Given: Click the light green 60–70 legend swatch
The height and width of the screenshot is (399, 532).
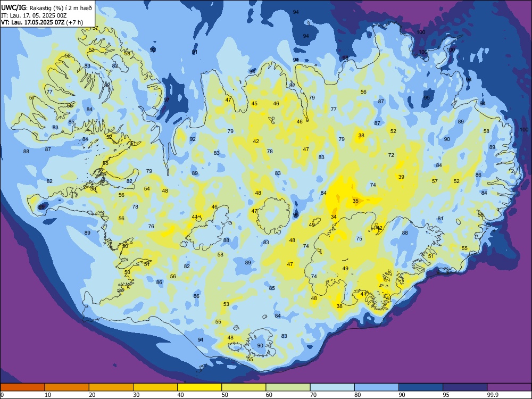Looking at the screenshot, I should coord(288,387).
